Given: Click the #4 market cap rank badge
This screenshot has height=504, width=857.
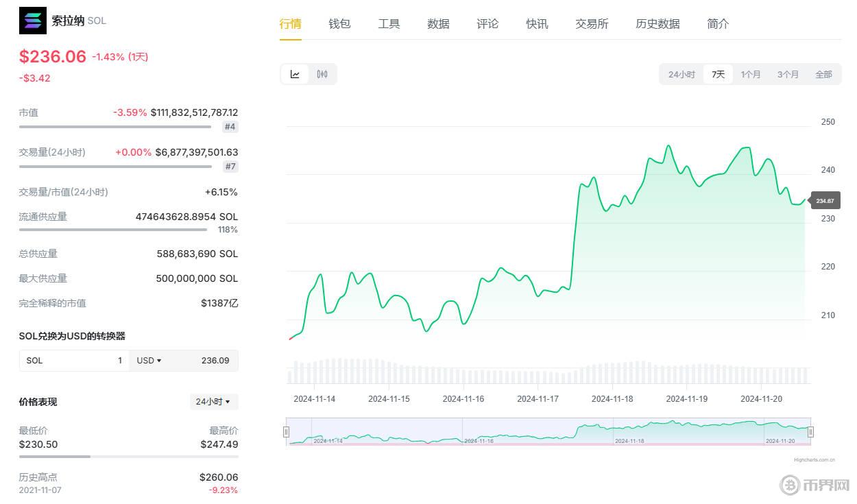Looking at the screenshot, I should click(x=230, y=127).
